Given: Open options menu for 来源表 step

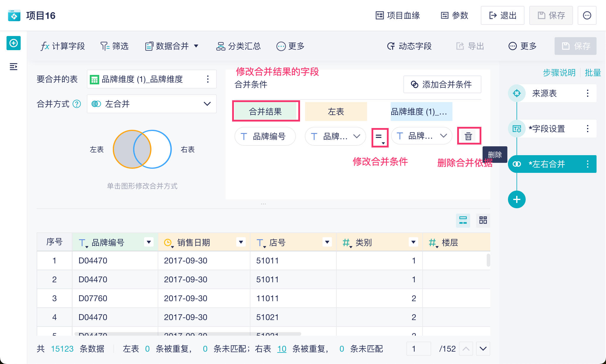Looking at the screenshot, I should point(588,94).
